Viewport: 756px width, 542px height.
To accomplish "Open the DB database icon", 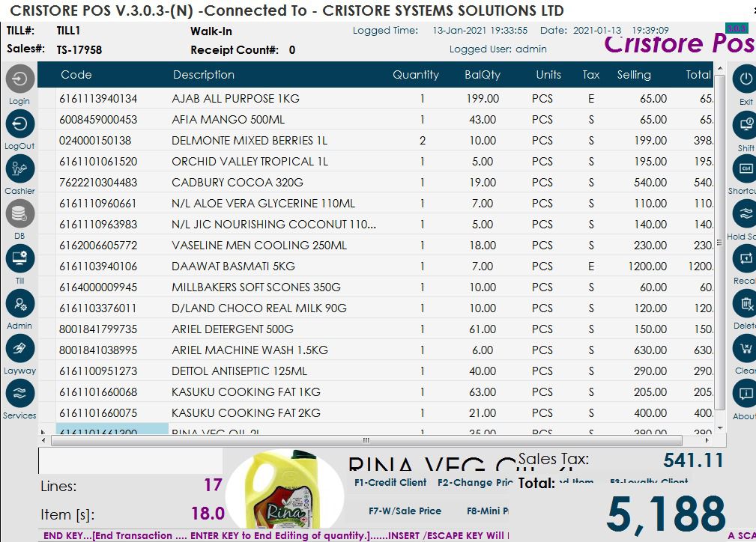I will point(19,214).
